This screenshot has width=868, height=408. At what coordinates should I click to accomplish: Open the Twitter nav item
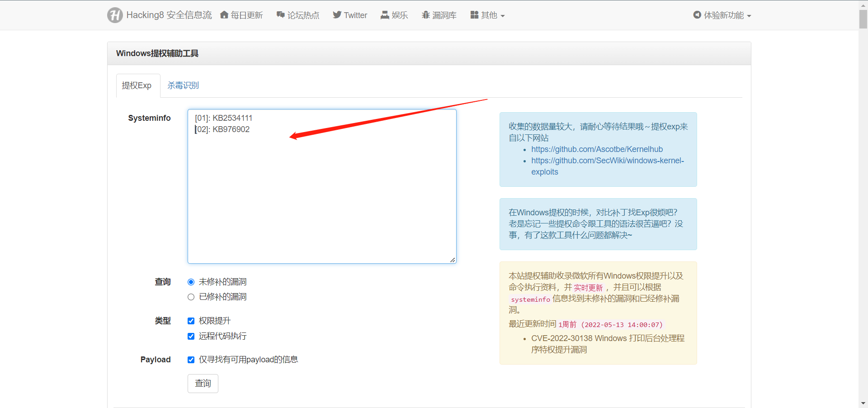pyautogui.click(x=350, y=15)
